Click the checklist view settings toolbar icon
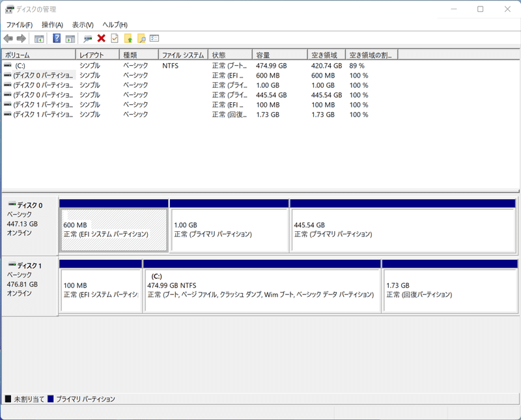This screenshot has height=420, width=521. coord(154,38)
